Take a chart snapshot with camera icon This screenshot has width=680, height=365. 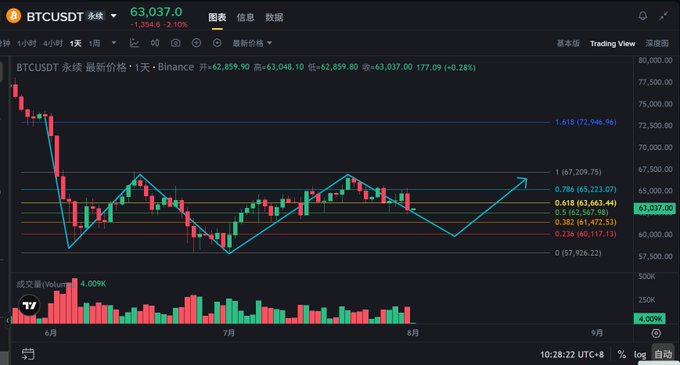[x=176, y=43]
